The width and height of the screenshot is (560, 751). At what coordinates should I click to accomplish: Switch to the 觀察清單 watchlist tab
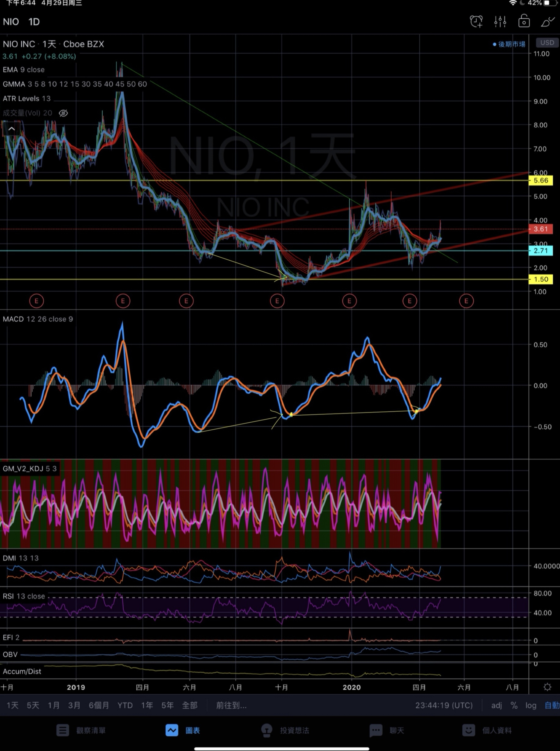click(x=81, y=730)
